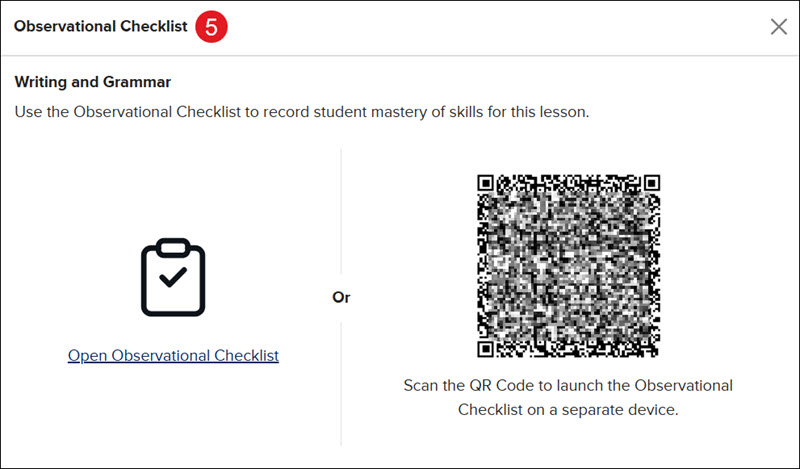Click the 'Or' separator label
The width and height of the screenshot is (800, 469).
coord(341,297)
